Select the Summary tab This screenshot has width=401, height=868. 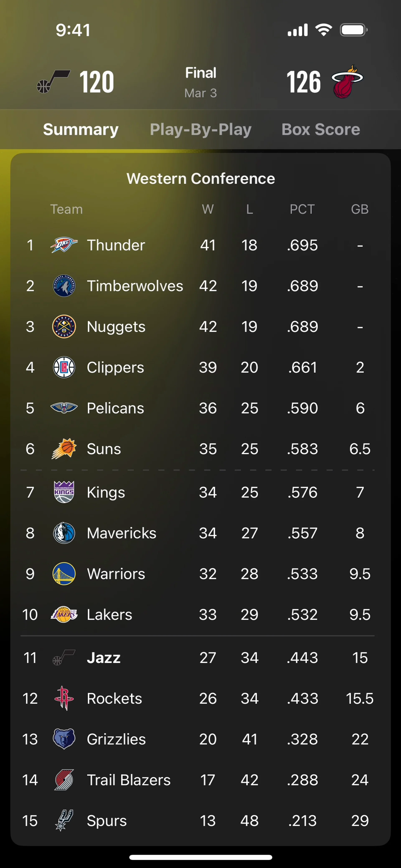(81, 130)
